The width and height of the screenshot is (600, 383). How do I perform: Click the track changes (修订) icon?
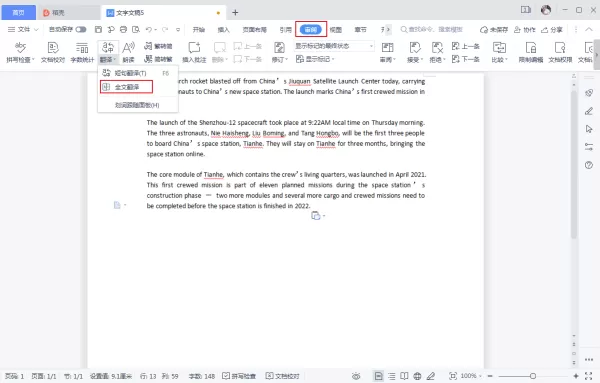coord(279,48)
